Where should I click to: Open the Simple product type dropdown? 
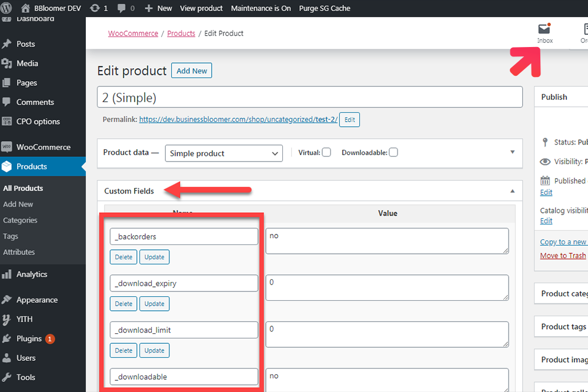(x=224, y=153)
